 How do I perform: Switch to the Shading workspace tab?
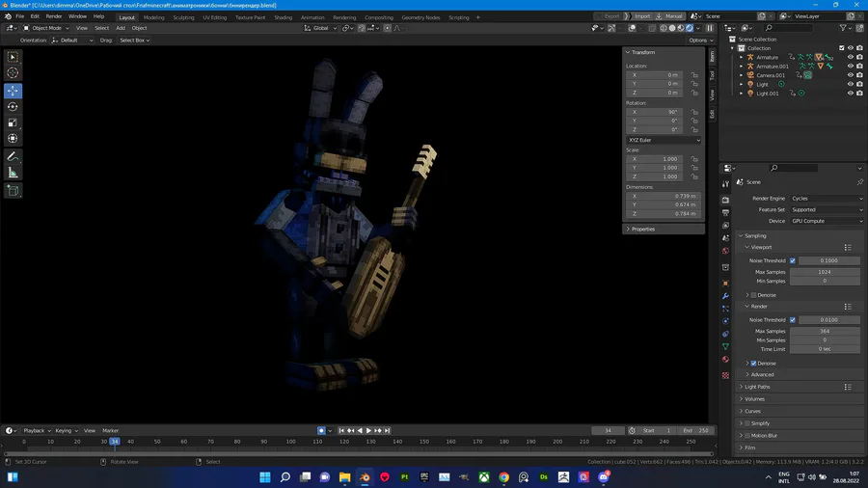tap(283, 17)
